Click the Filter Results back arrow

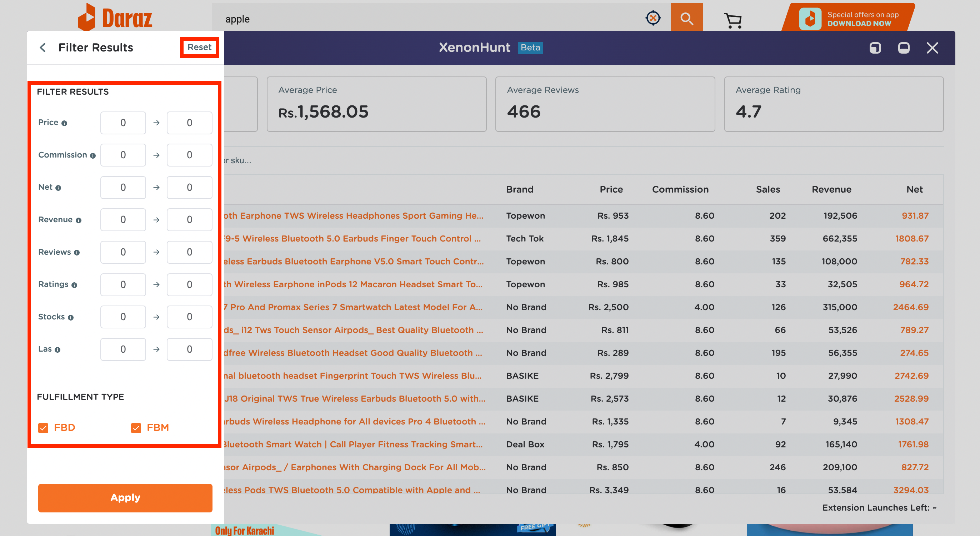(x=43, y=47)
